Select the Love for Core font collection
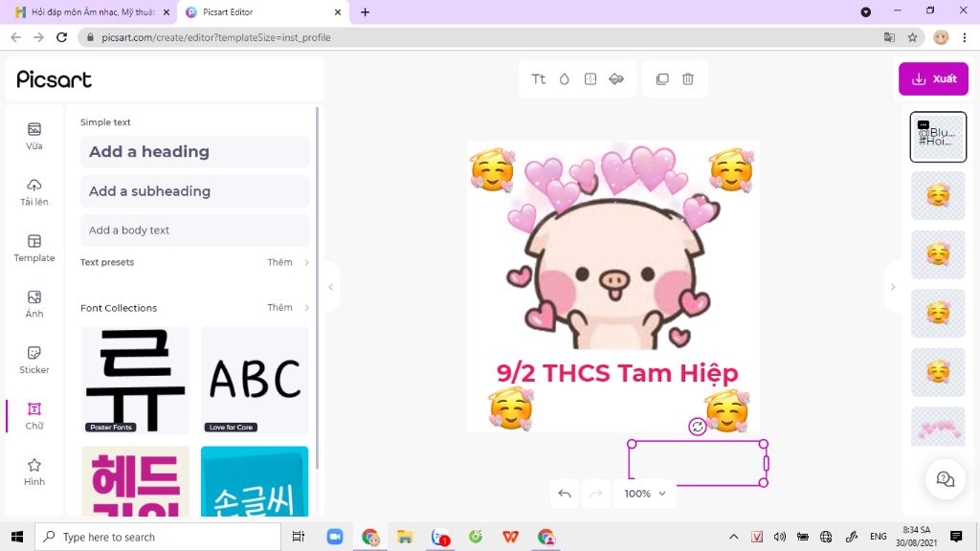 255,380
